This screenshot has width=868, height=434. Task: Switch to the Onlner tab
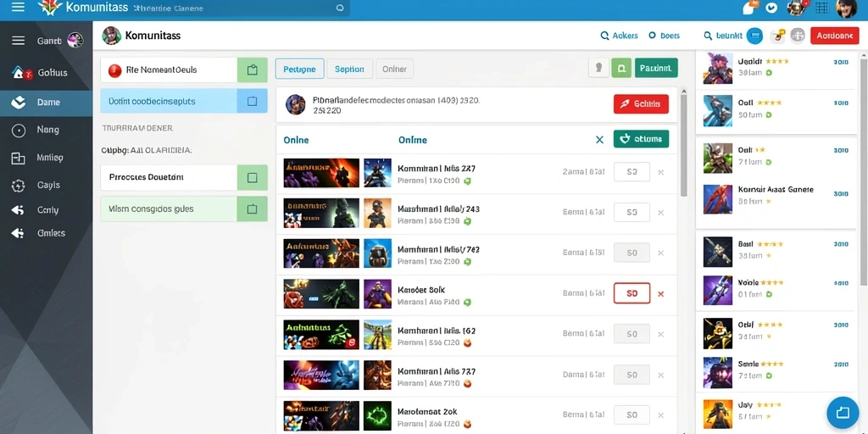coord(394,70)
